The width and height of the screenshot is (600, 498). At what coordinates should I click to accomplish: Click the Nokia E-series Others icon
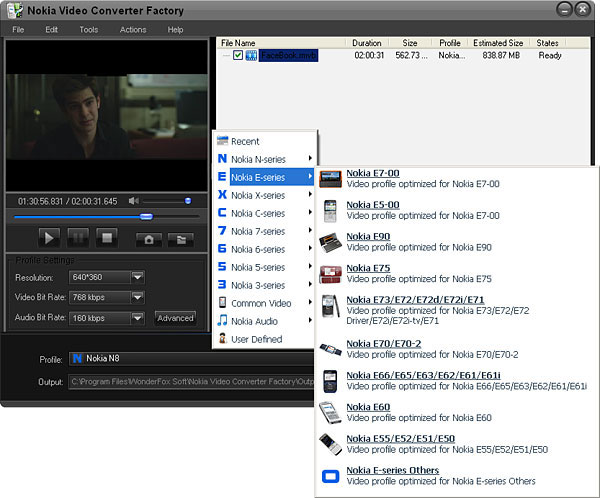pos(329,475)
